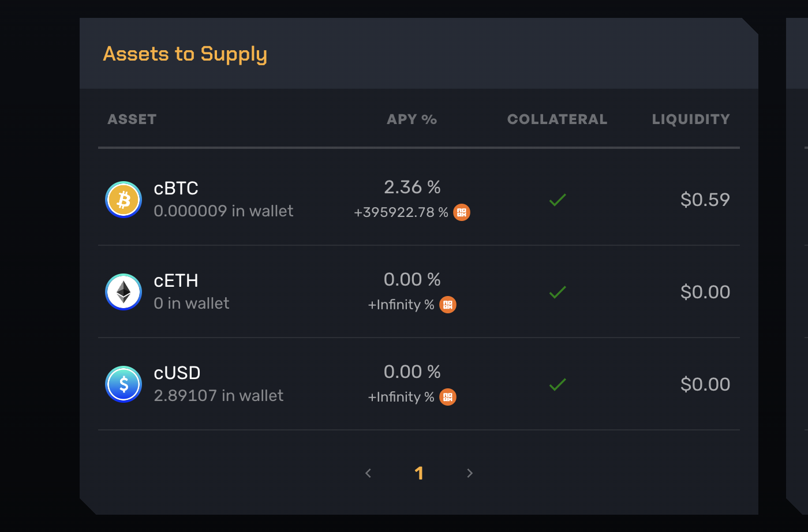Click orange reward icon beside +395922.78 %

point(462,212)
